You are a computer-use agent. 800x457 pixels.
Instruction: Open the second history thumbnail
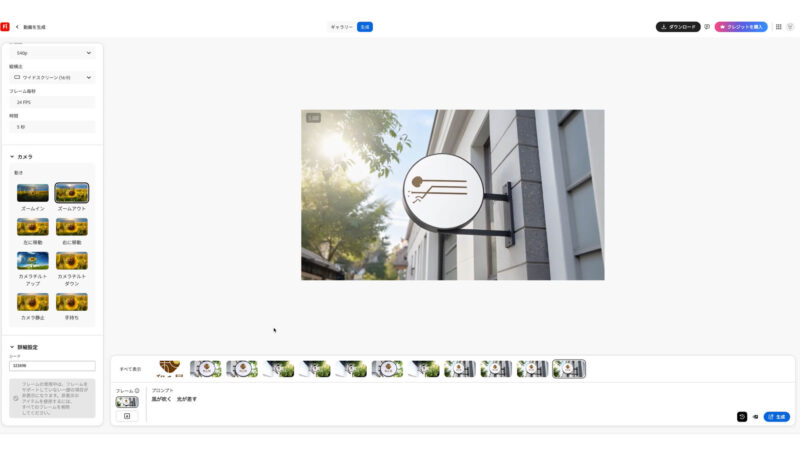(x=206, y=369)
